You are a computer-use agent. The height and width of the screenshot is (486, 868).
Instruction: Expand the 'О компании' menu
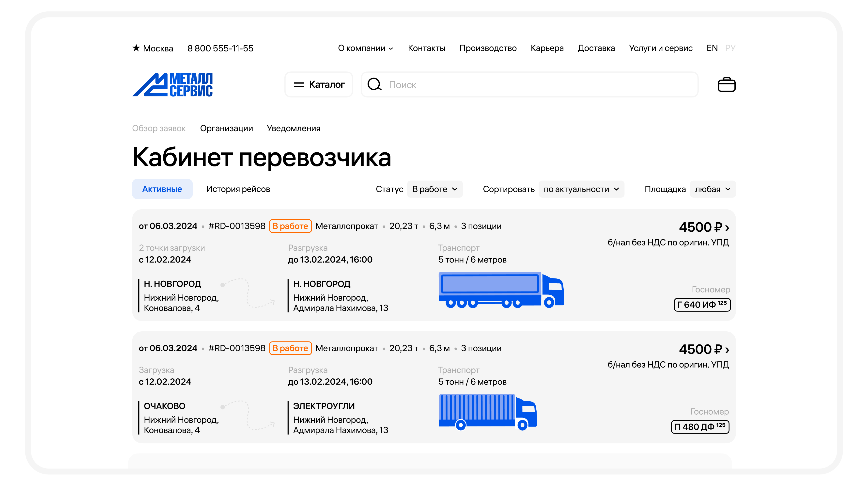(x=365, y=48)
